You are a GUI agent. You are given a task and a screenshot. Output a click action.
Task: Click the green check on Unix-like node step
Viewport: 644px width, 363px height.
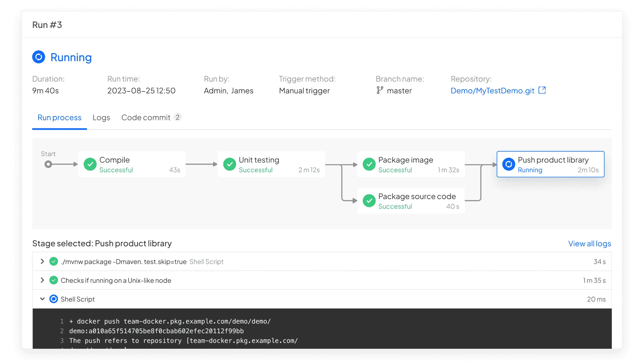(54, 280)
